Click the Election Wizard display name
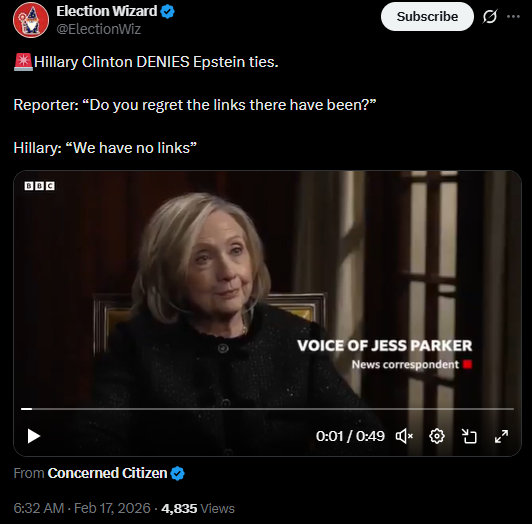The image size is (532, 524). click(107, 11)
